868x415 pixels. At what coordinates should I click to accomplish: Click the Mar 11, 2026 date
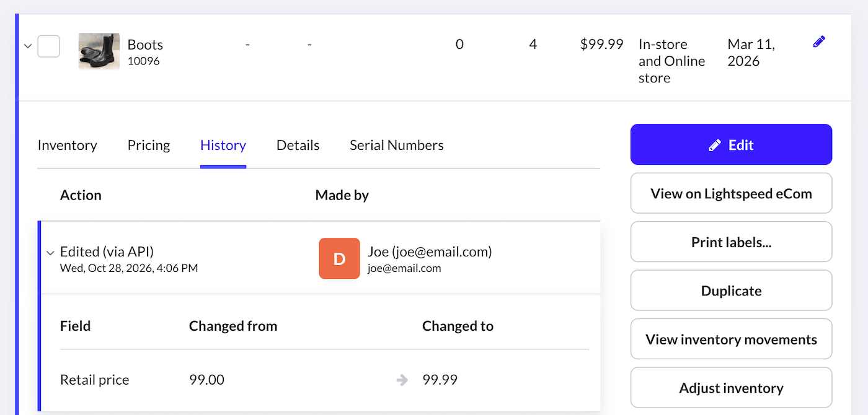click(751, 53)
